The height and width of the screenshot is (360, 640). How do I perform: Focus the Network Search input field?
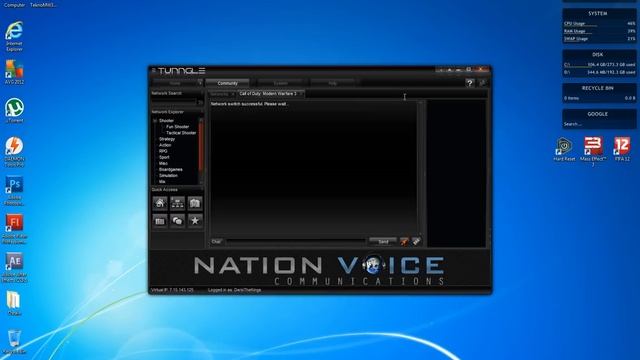174,101
